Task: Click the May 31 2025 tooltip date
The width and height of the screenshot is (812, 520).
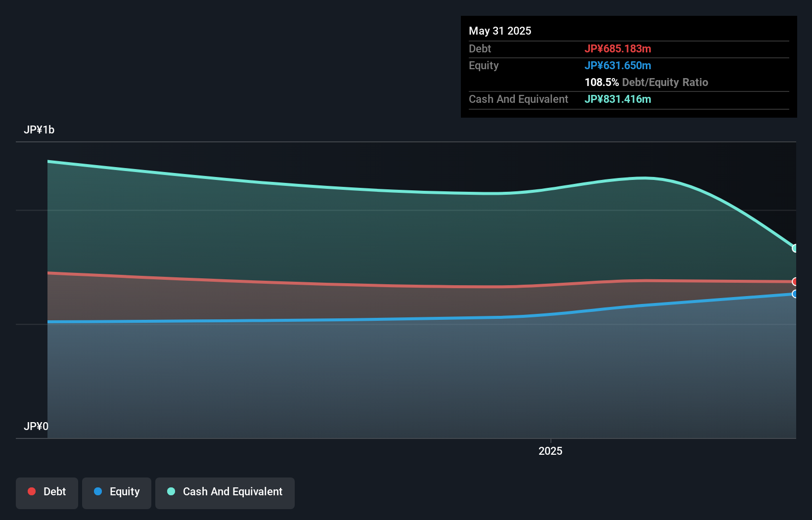Action: tap(500, 31)
